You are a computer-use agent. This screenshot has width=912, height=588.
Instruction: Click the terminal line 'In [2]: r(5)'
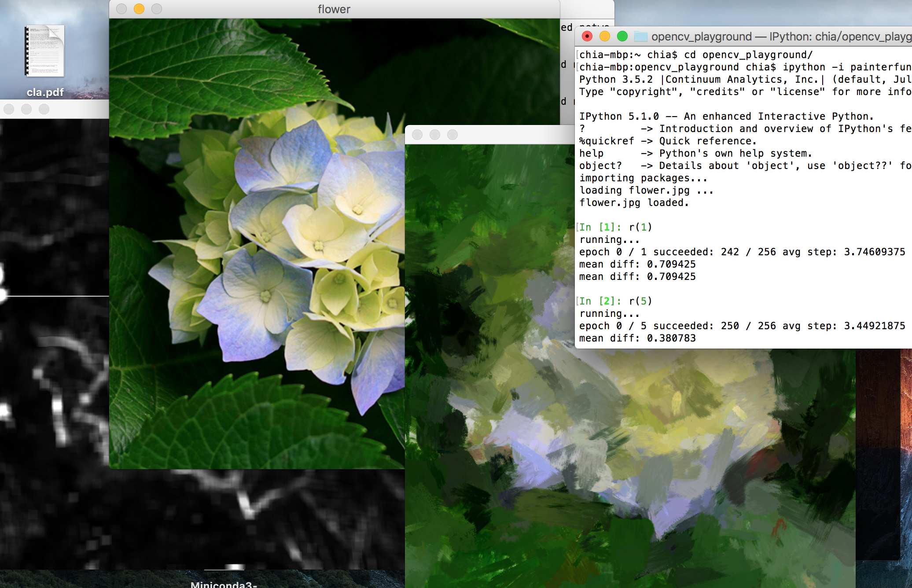[x=615, y=301]
